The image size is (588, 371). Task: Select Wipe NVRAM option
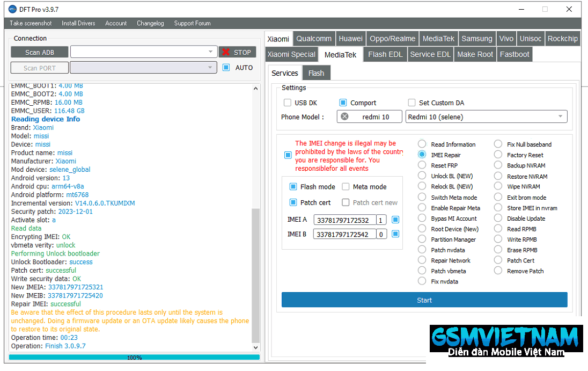[x=498, y=186]
